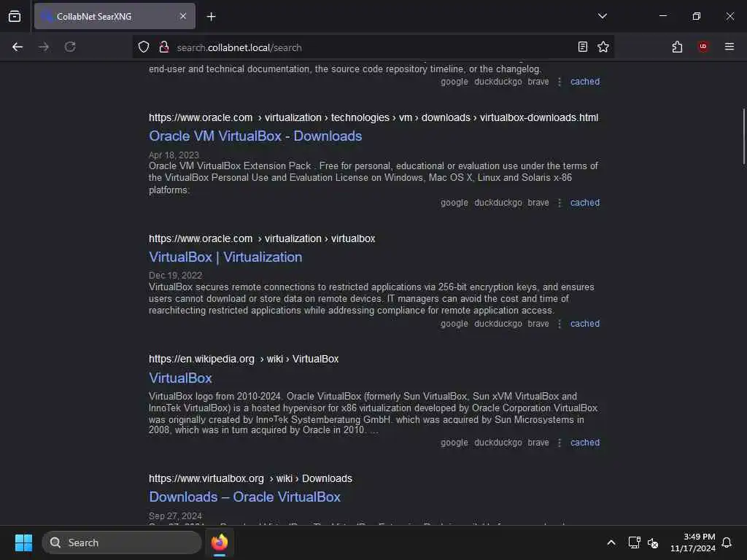Open the Extensions puzzle icon
747x560 pixels.
point(677,47)
